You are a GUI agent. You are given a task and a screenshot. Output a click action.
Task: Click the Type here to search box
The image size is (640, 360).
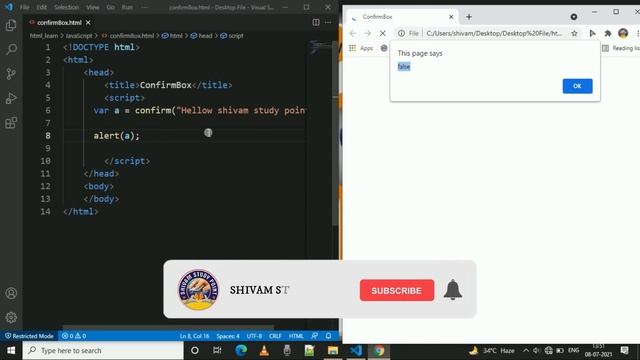(x=103, y=351)
